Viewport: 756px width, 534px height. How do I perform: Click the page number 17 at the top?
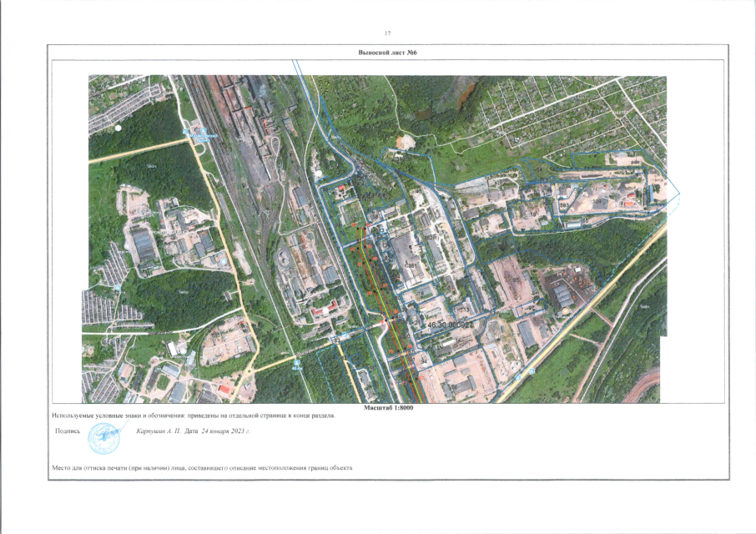tap(387, 33)
